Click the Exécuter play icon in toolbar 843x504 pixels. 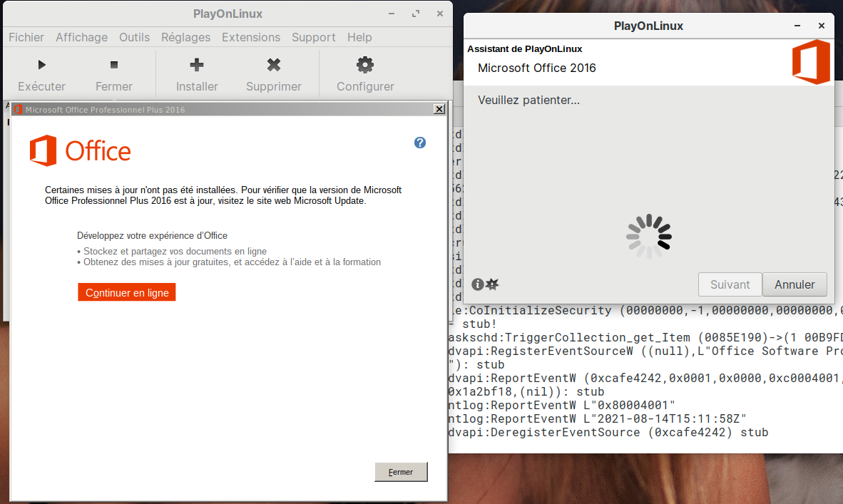(x=41, y=66)
